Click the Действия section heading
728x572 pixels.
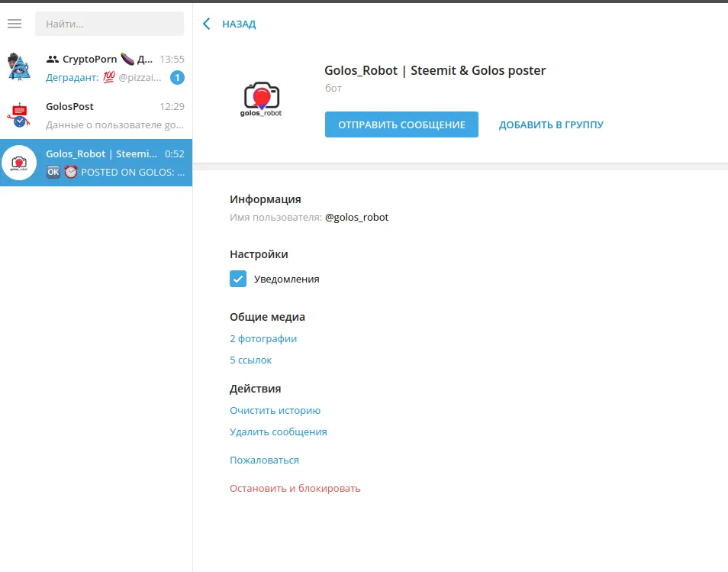tap(256, 389)
